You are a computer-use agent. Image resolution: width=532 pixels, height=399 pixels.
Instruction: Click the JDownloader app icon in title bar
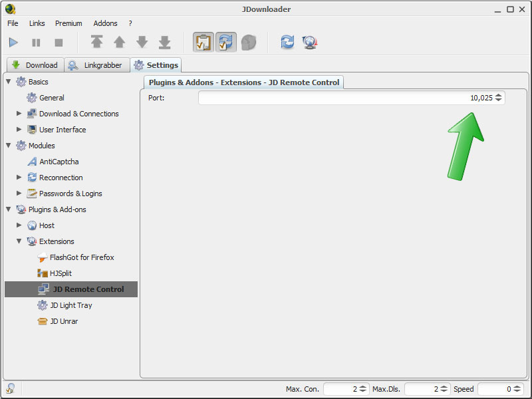[11, 9]
